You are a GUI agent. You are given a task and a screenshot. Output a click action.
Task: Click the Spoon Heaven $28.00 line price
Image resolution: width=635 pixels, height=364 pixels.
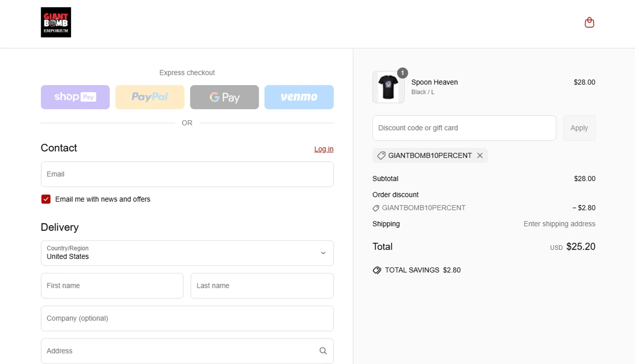pyautogui.click(x=584, y=82)
